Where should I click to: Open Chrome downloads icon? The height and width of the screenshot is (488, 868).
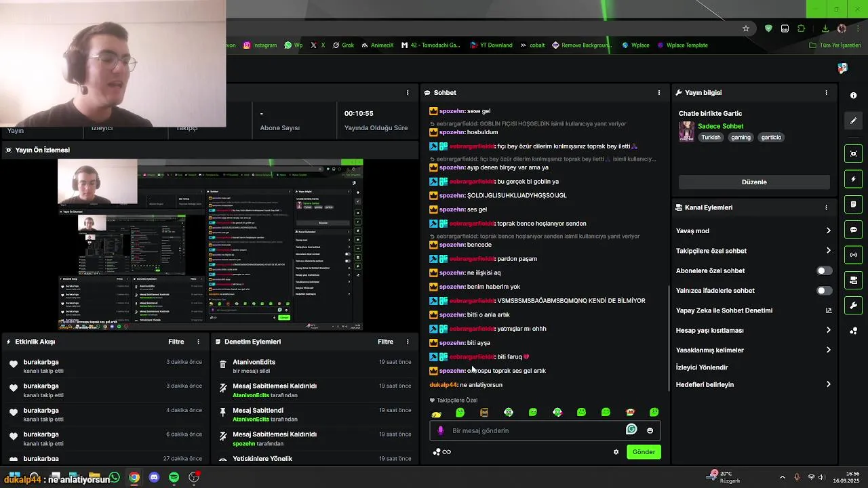click(825, 28)
